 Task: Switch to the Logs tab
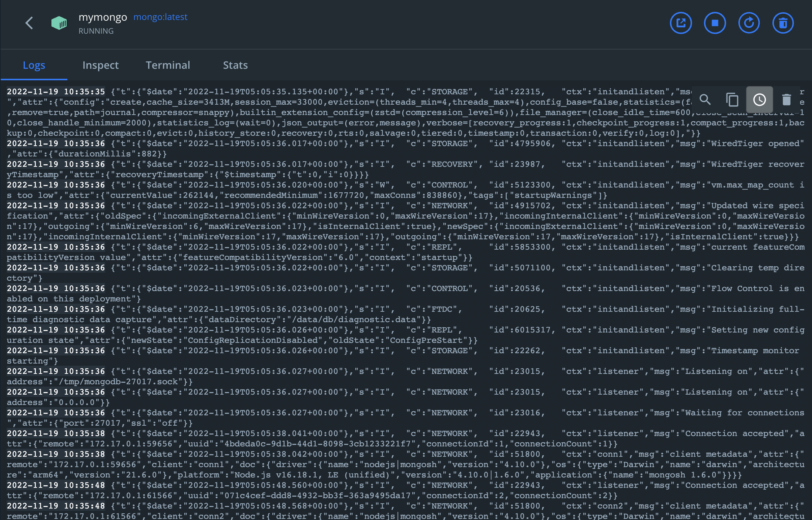(34, 65)
